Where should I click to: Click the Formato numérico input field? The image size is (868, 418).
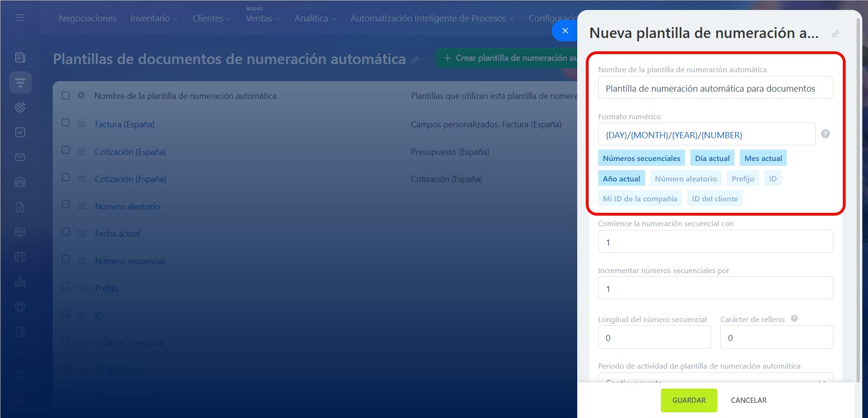click(706, 135)
